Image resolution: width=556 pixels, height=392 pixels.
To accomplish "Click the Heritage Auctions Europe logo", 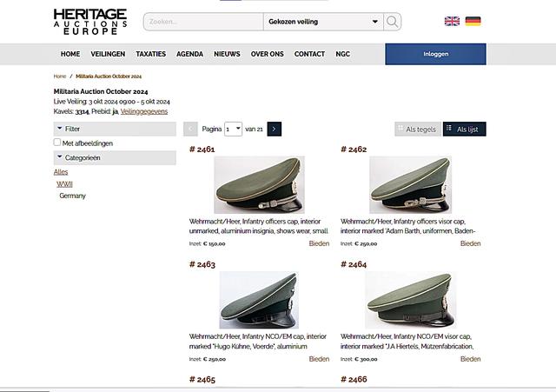I will point(89,21).
